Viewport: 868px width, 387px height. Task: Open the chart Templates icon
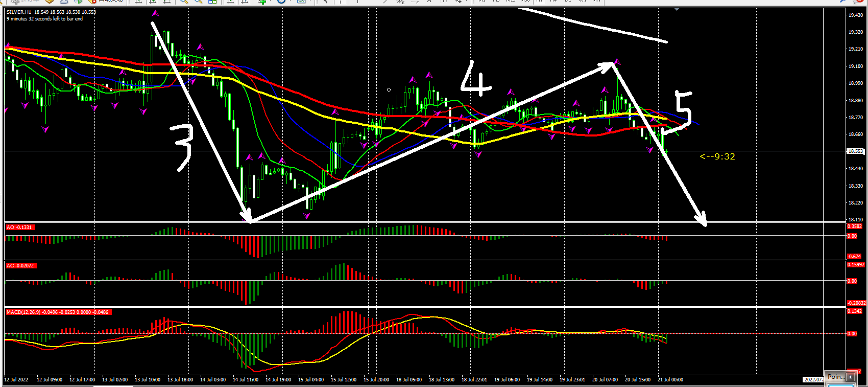point(301,2)
